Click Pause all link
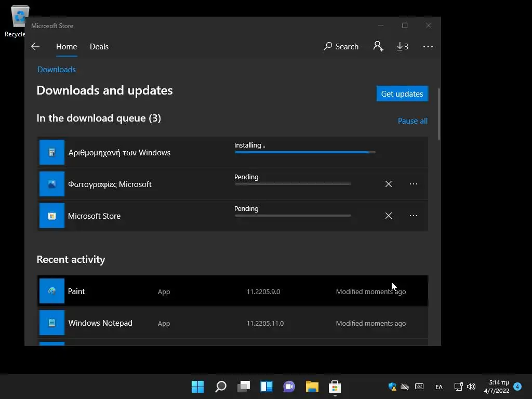532x399 pixels. (413, 121)
